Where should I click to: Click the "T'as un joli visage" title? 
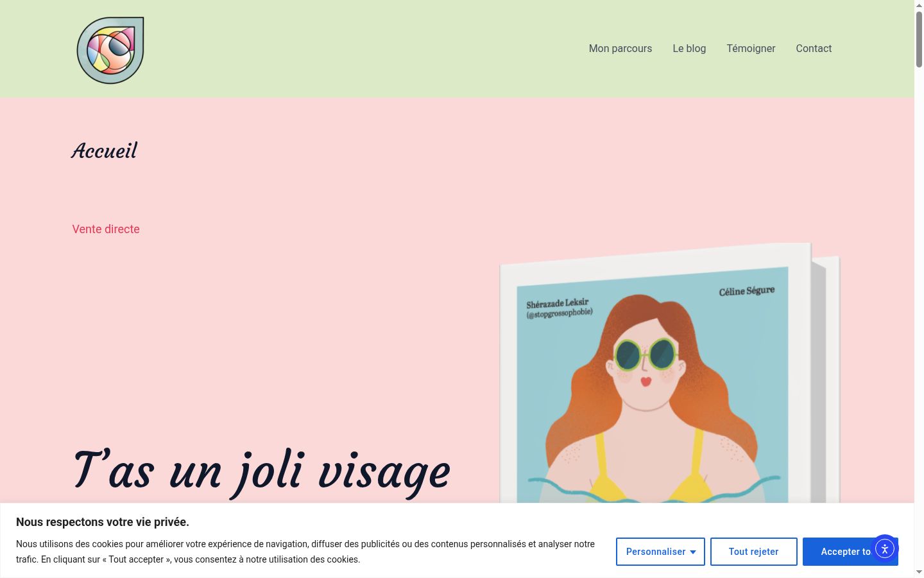tap(262, 473)
